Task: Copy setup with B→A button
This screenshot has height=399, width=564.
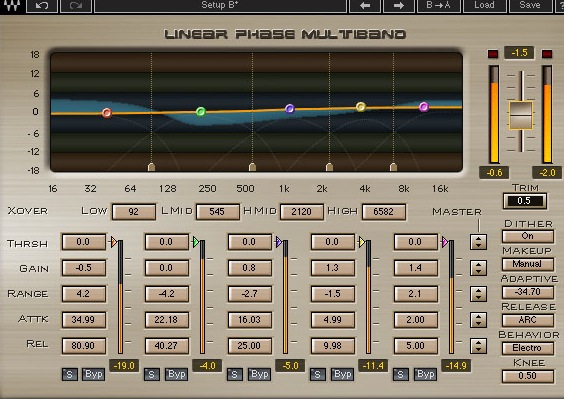Action: (438, 6)
